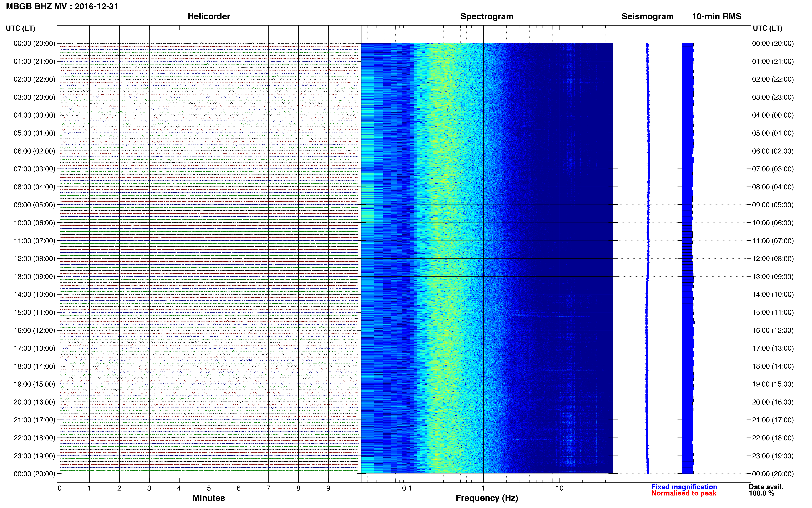Click right-side time label '20:00 (16:00)'
This screenshot has height=508, width=812.
click(x=773, y=402)
